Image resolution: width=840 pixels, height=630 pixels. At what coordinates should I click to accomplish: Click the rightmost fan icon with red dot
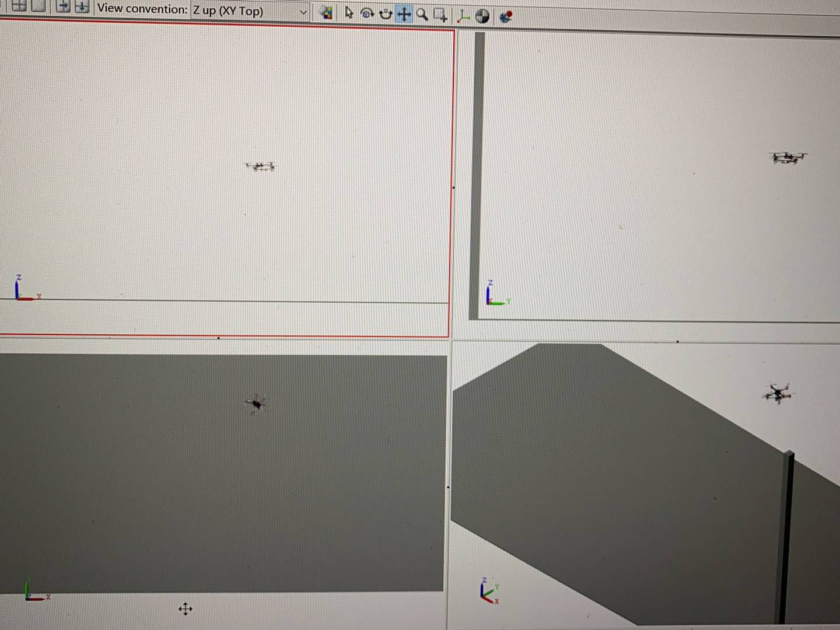506,16
